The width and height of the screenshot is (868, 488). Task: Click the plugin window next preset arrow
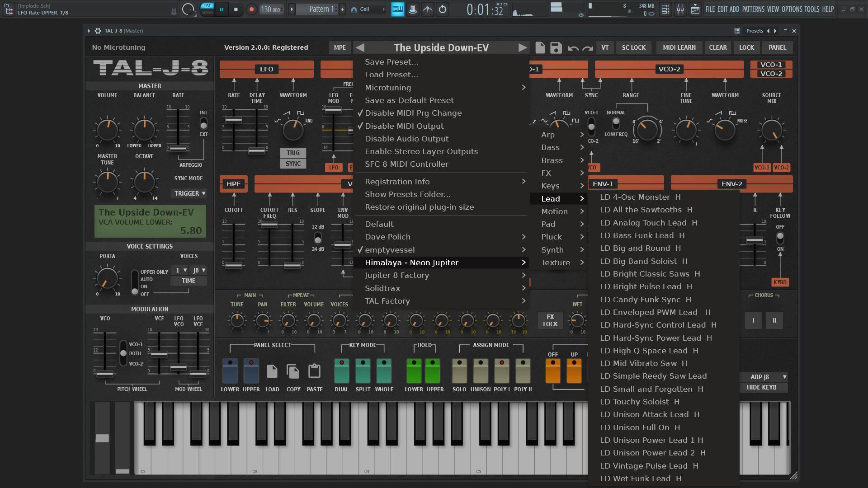click(775, 31)
